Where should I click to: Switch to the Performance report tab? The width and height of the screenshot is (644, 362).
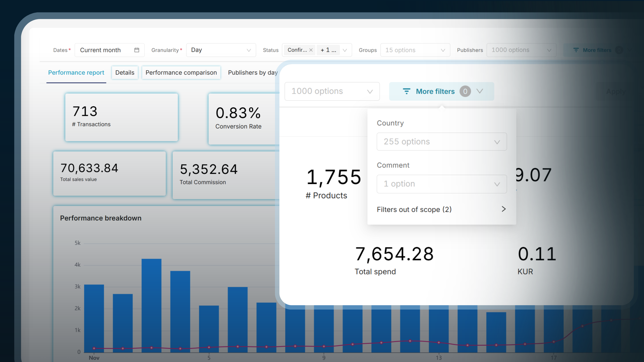[76, 72]
